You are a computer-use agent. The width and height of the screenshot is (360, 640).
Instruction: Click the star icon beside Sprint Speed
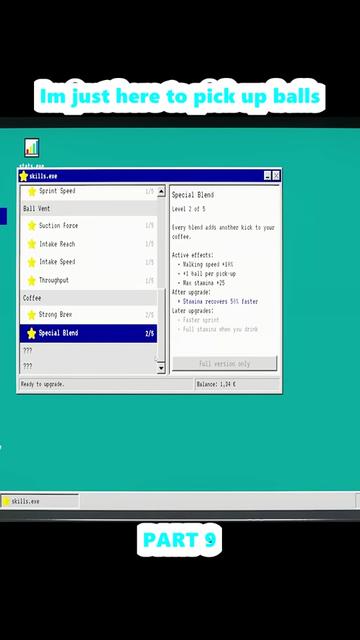[32, 191]
